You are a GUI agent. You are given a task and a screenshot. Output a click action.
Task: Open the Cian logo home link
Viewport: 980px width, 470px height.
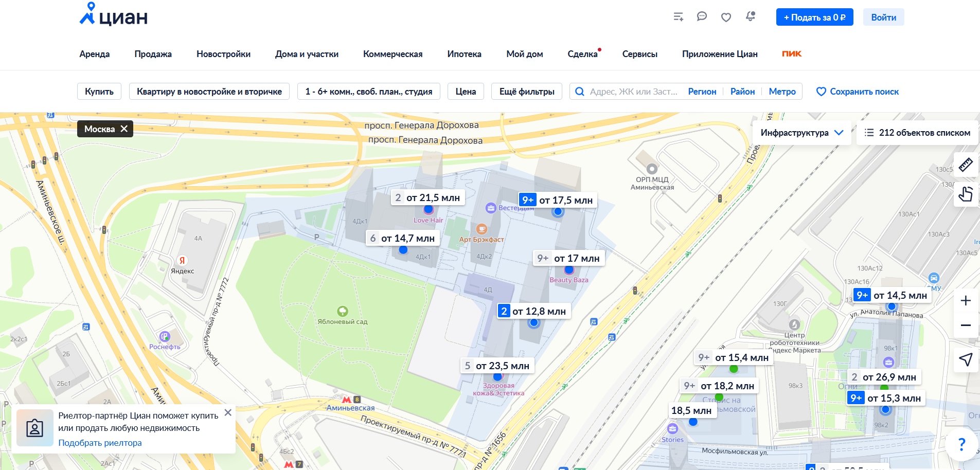click(114, 14)
